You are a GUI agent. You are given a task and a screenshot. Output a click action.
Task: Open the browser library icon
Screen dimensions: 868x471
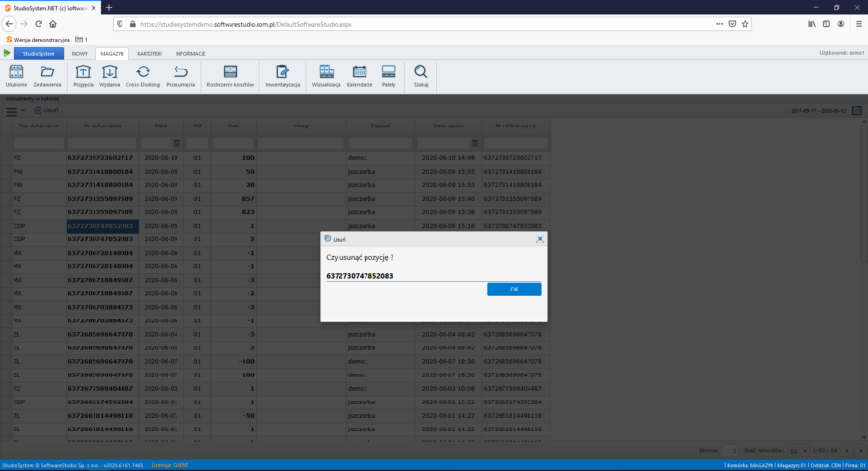click(x=811, y=24)
